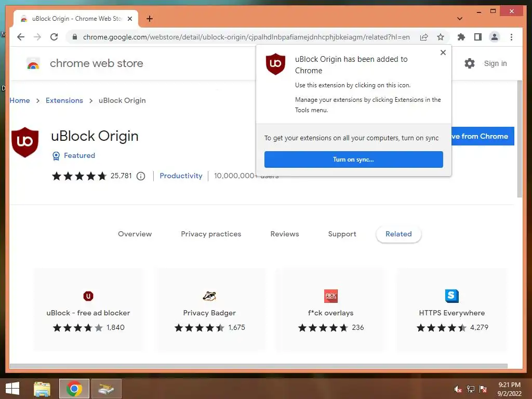The width and height of the screenshot is (532, 399).
Task: Reload the current page
Action: [54, 37]
